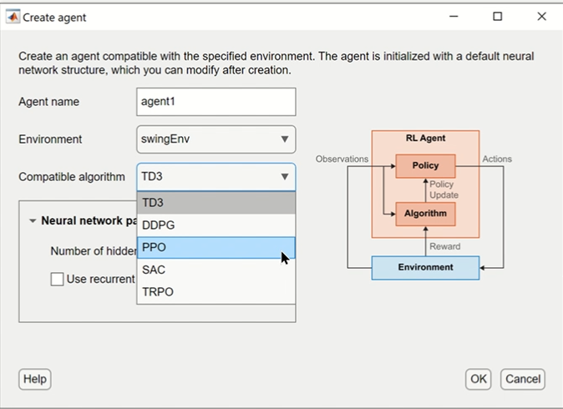Open the Environment swingEnv dropdown
The height and width of the screenshot is (409, 563).
coord(216,139)
